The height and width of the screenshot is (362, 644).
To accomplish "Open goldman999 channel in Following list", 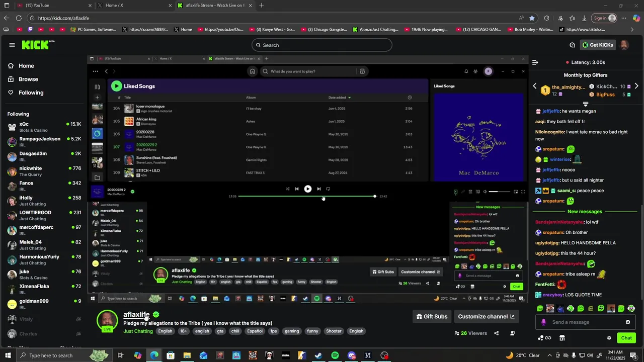I will click(44, 304).
